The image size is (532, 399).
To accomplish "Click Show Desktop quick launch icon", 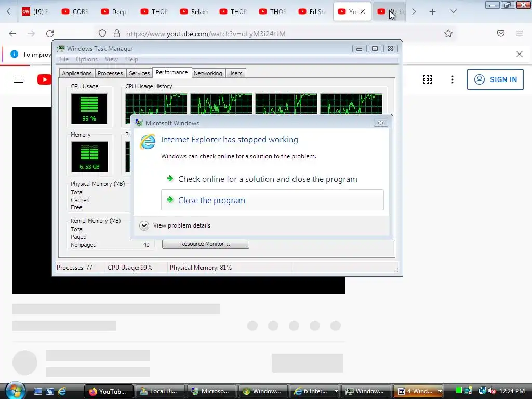I will tap(37, 391).
